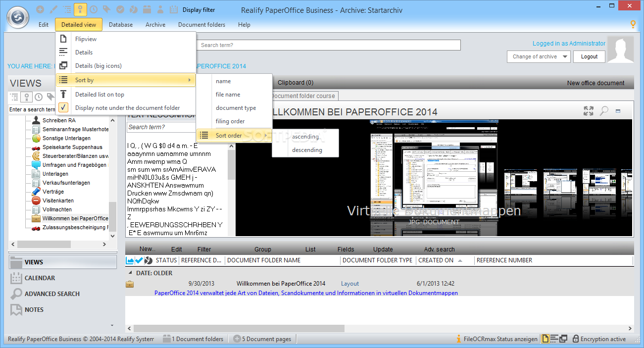Open the Change of archive dropdown
This screenshot has width=644, height=348.
[x=539, y=56]
